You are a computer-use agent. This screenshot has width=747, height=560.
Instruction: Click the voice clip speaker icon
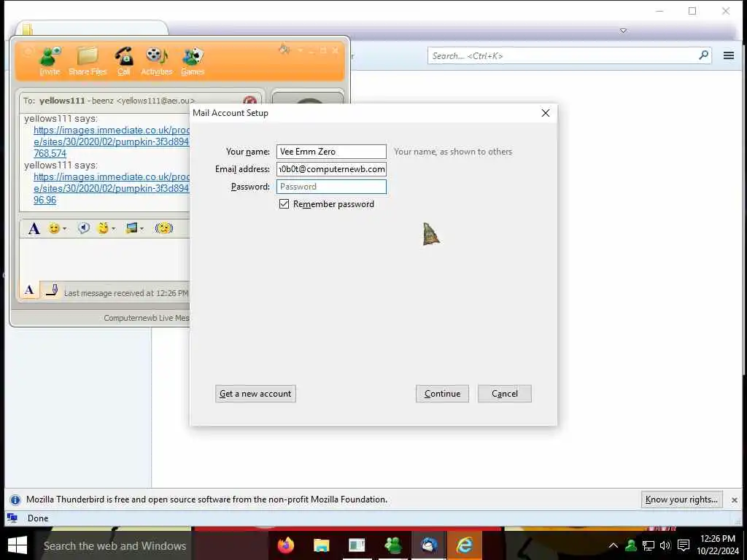(x=84, y=228)
